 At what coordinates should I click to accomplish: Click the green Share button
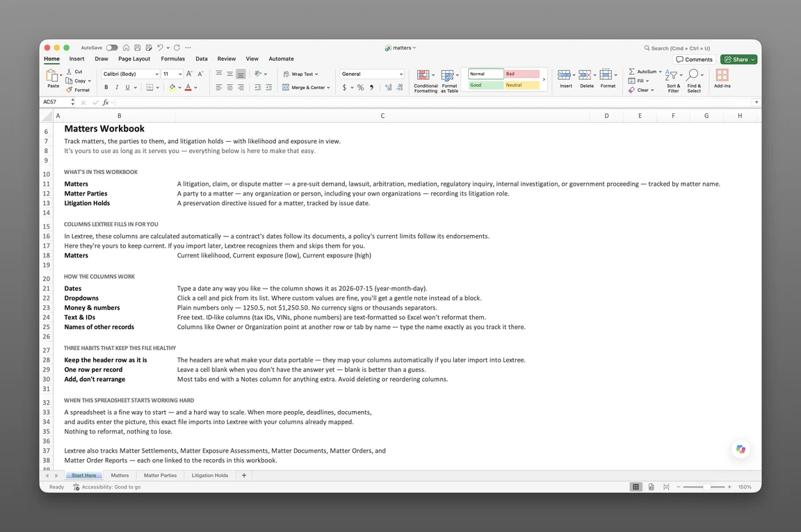738,59
